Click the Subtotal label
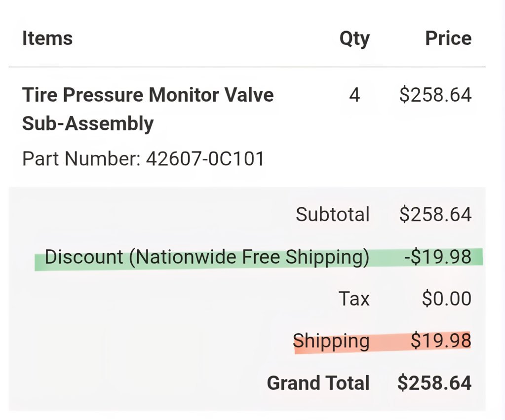The width and height of the screenshot is (505, 420). (332, 215)
